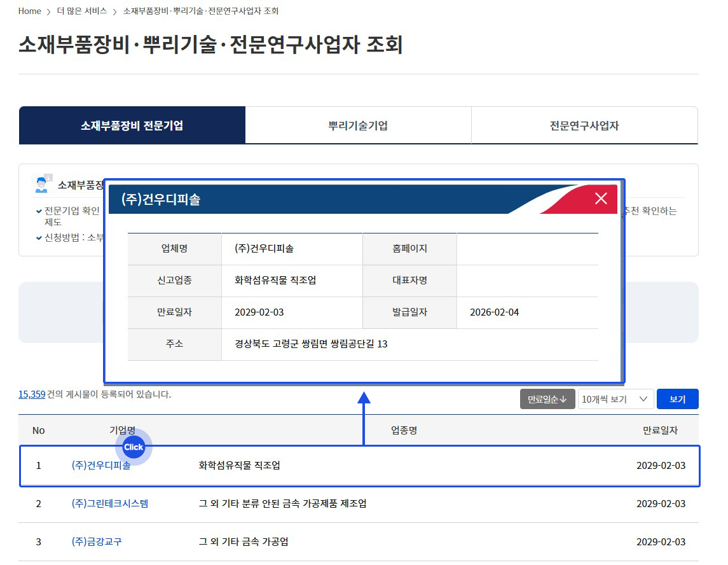Select the 전문연구사업자 tab
This screenshot has height=565, width=728.
pos(584,125)
